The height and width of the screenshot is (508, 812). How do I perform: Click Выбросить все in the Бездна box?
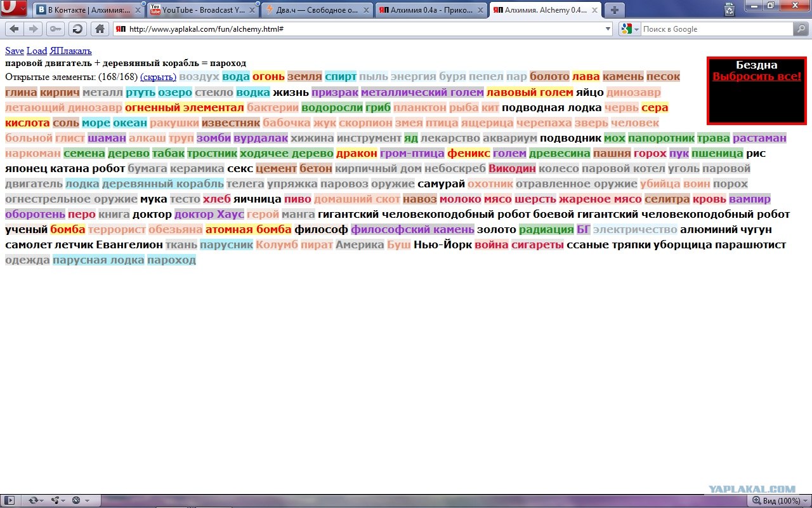[x=757, y=76]
